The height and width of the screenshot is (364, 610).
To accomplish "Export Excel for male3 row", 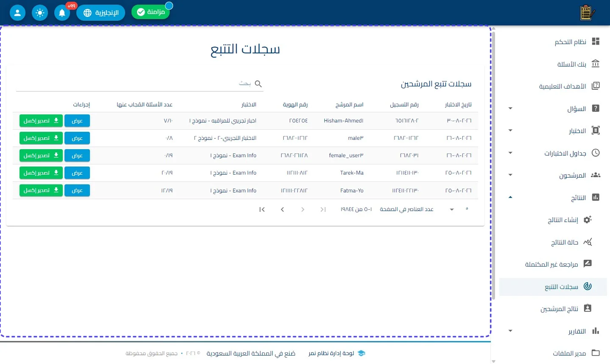I will pos(41,138).
